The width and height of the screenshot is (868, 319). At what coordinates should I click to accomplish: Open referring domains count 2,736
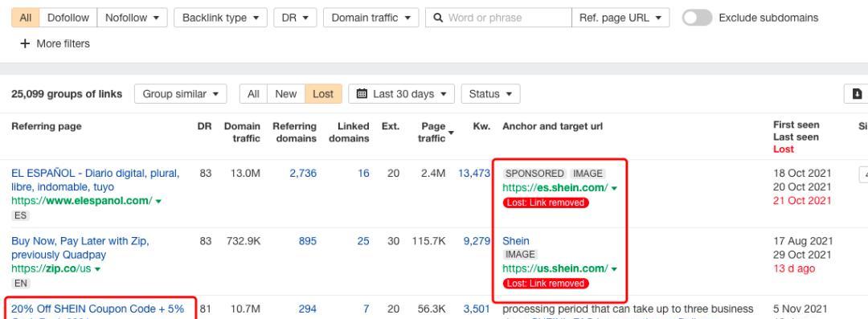pyautogui.click(x=303, y=174)
